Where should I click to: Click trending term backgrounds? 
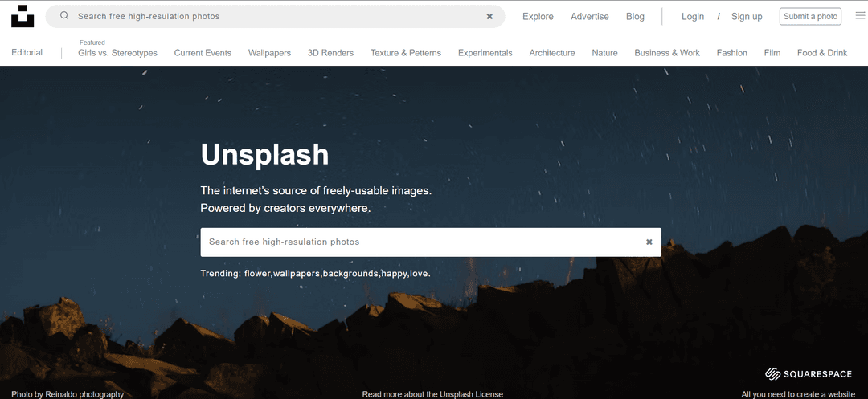pyautogui.click(x=351, y=274)
